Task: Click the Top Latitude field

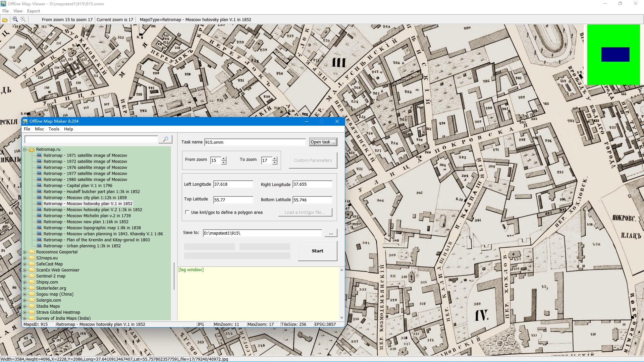Action: click(233, 200)
